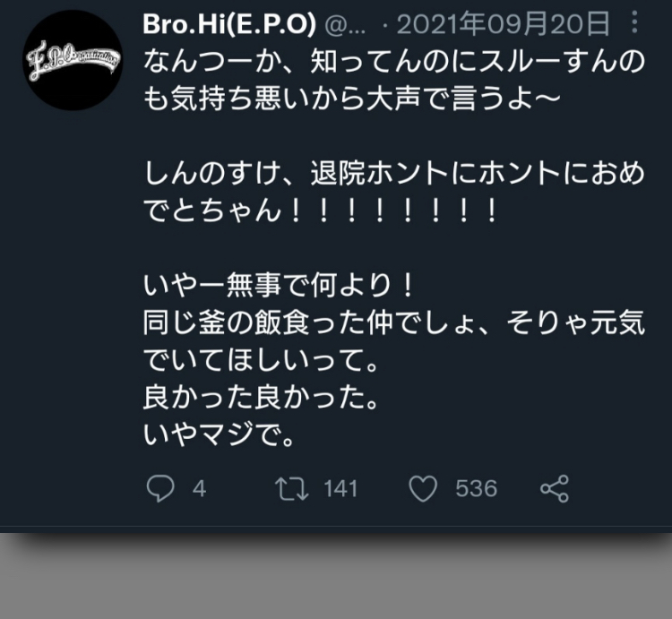Visit the Bro.Hi(E.P.O) display name profile
Image resolution: width=672 pixels, height=619 pixels.
(x=229, y=24)
